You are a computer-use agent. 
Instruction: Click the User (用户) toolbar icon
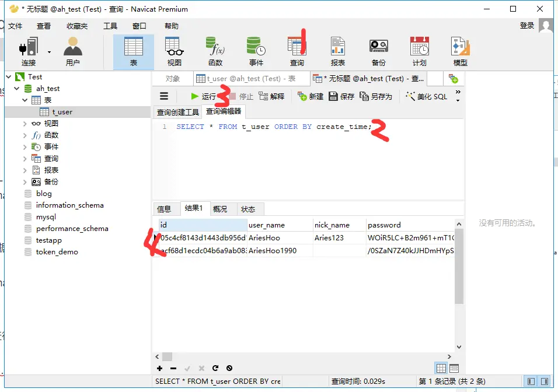click(72, 51)
